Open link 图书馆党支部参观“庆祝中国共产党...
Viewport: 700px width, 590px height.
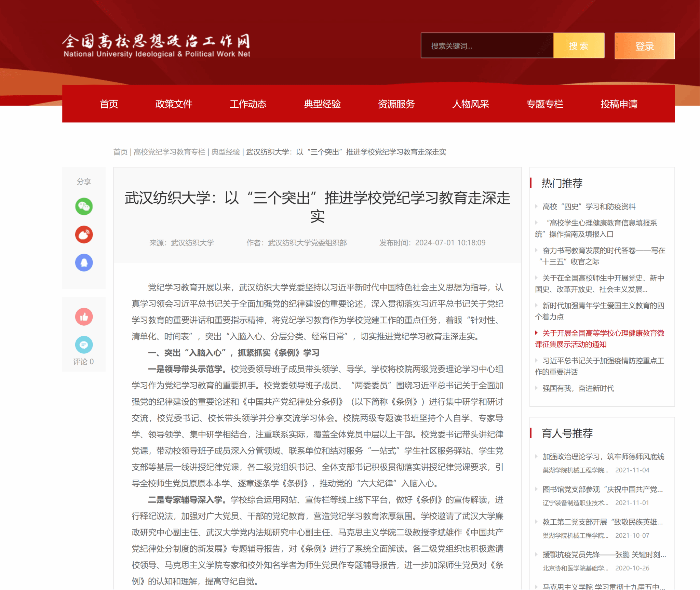pos(603,490)
